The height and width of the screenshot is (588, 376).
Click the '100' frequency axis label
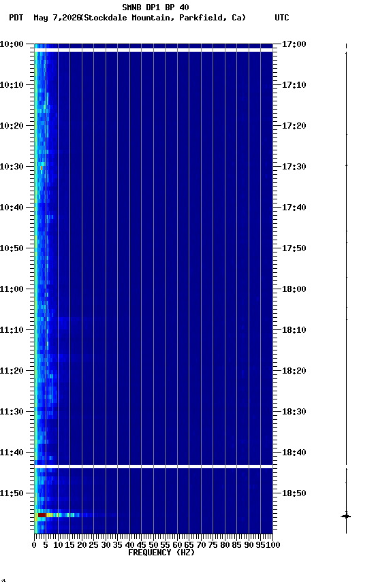(273, 546)
